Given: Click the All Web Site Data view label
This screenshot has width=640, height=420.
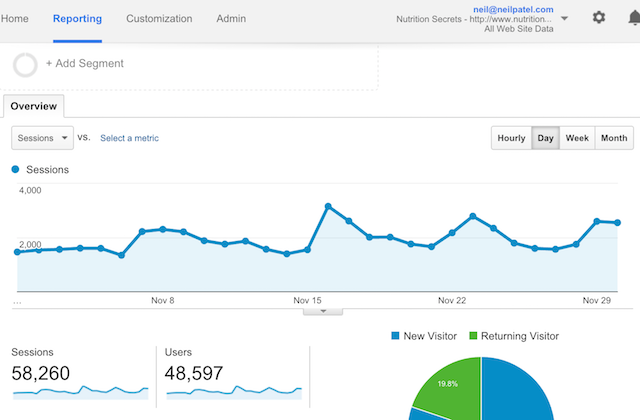Looking at the screenshot, I should point(519,29).
